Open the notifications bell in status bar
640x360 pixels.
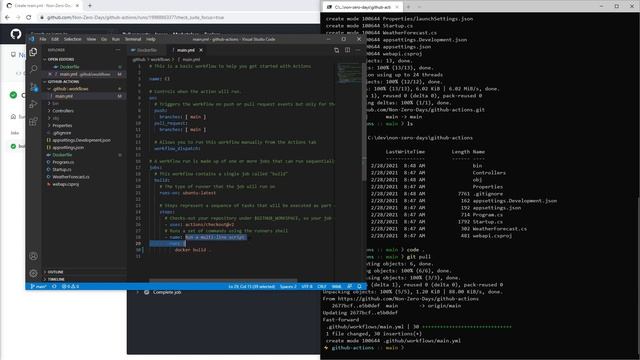[359, 287]
